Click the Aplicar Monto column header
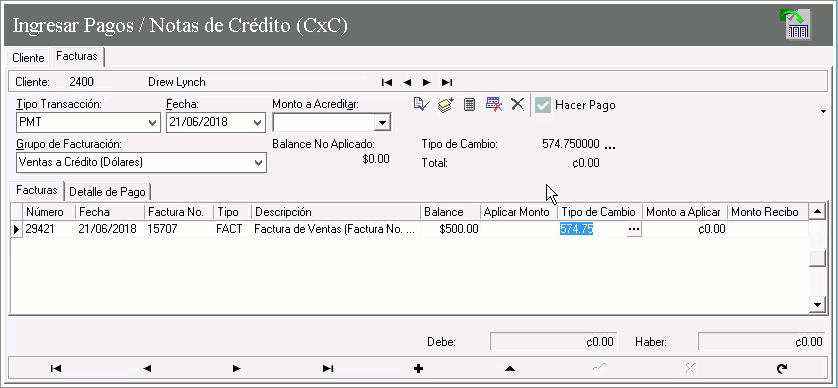Viewport: 838px width, 388px height. pyautogui.click(x=519, y=212)
